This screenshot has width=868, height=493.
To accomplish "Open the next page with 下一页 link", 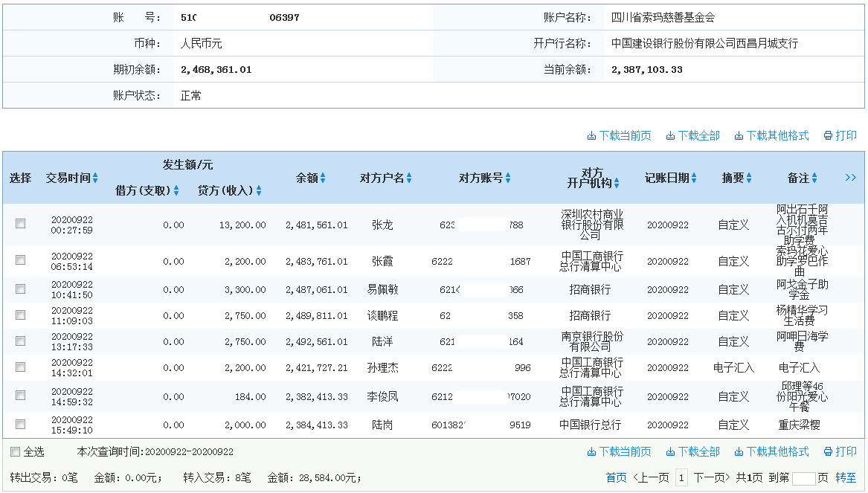I will 709,477.
